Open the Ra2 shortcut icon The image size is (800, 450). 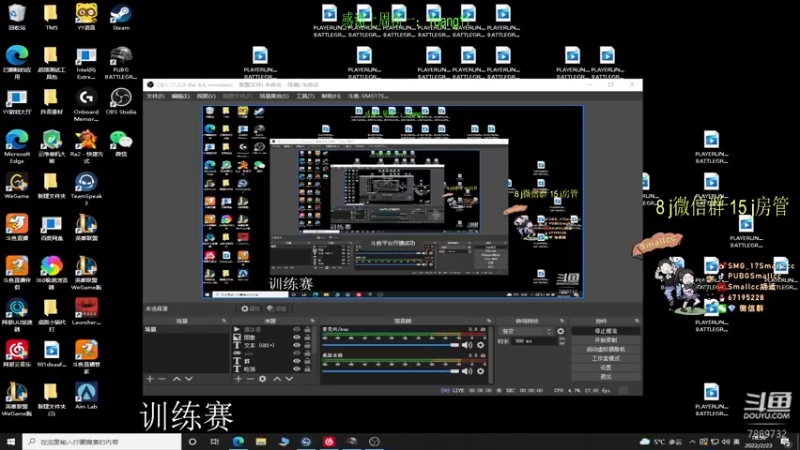pos(86,146)
